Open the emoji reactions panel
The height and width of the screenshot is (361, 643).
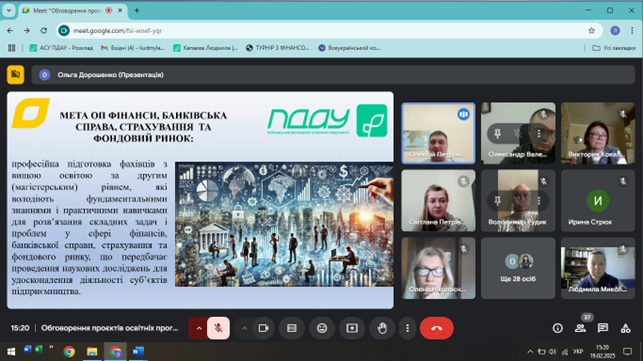click(x=322, y=328)
